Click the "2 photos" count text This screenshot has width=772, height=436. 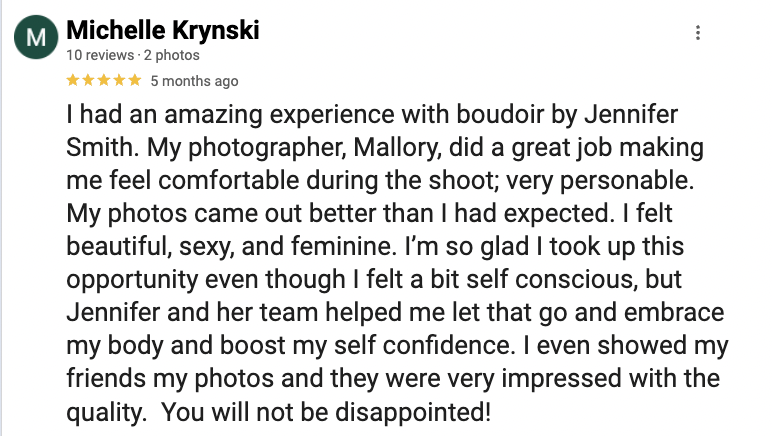(172, 55)
